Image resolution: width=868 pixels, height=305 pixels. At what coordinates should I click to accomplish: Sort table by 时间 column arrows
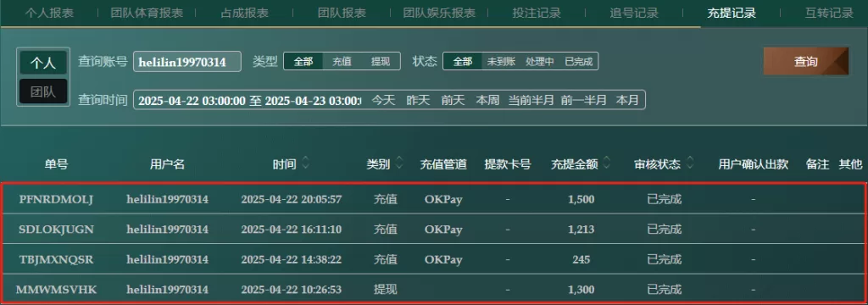305,164
